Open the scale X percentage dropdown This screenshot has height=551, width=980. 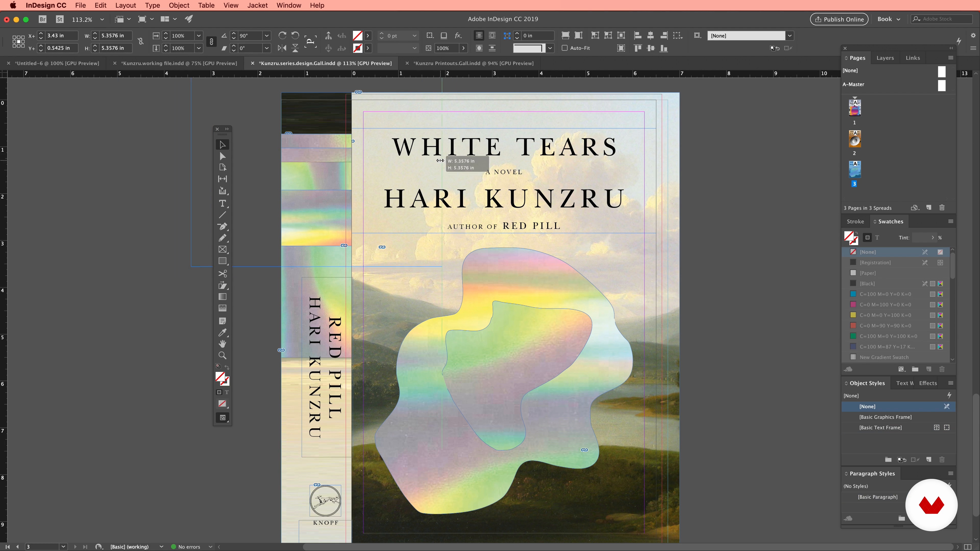(199, 35)
